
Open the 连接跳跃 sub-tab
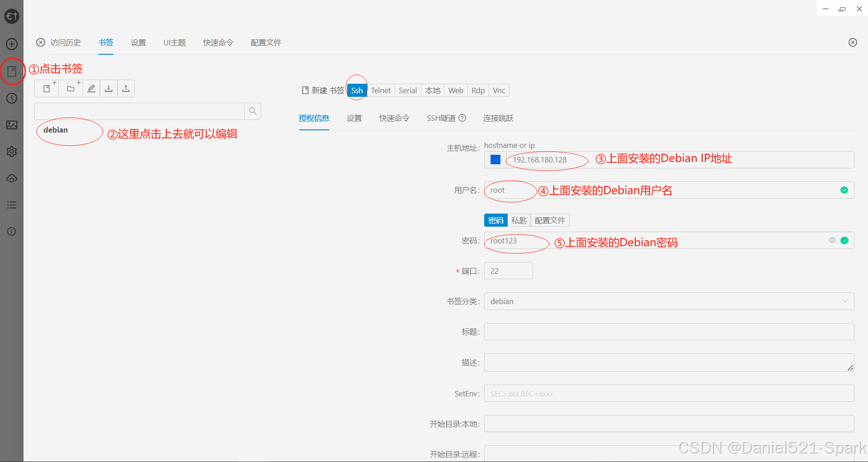coord(498,118)
